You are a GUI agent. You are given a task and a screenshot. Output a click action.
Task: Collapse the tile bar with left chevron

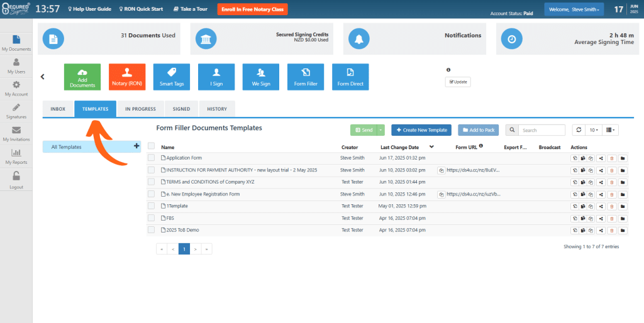click(x=42, y=77)
